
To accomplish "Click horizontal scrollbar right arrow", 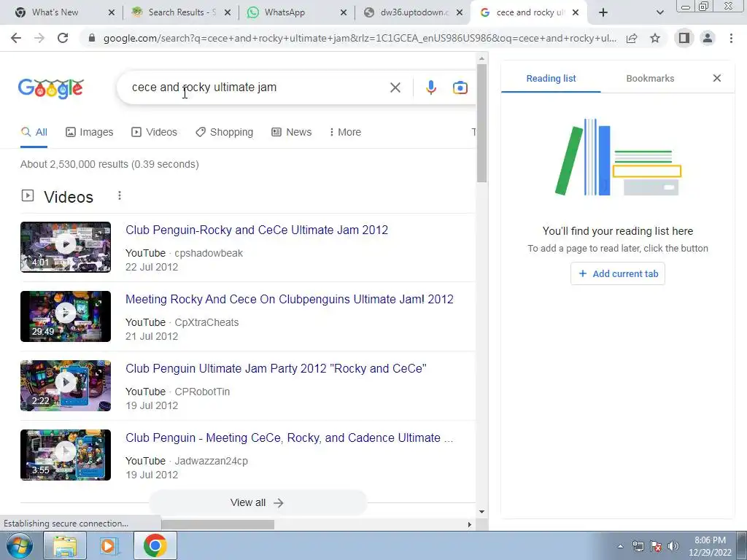I will pyautogui.click(x=469, y=524).
